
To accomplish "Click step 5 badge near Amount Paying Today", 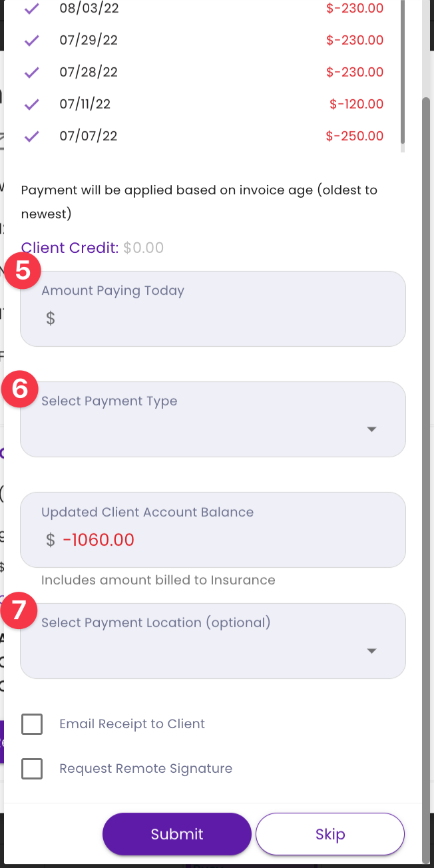I will coord(22,270).
